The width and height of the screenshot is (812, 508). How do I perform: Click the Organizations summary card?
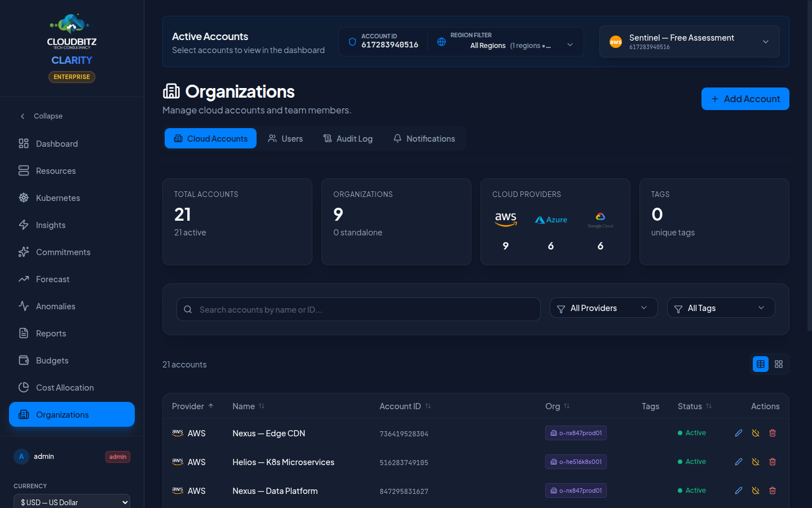pos(396,222)
